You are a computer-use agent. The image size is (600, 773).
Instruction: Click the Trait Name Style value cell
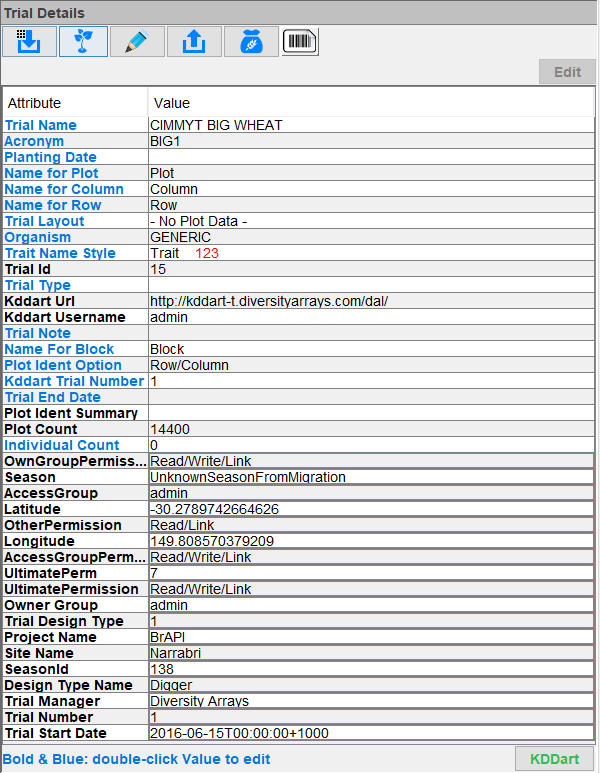point(371,253)
